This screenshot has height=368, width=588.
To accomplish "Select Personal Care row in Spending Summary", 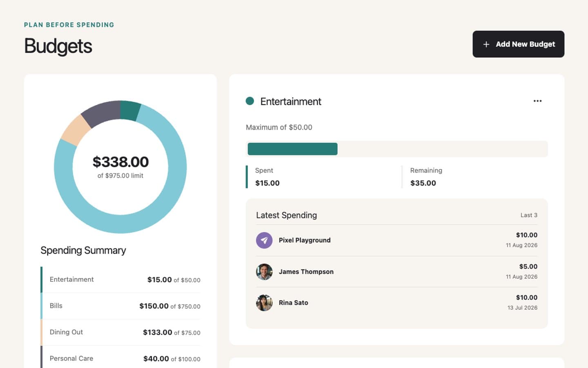I will [120, 358].
